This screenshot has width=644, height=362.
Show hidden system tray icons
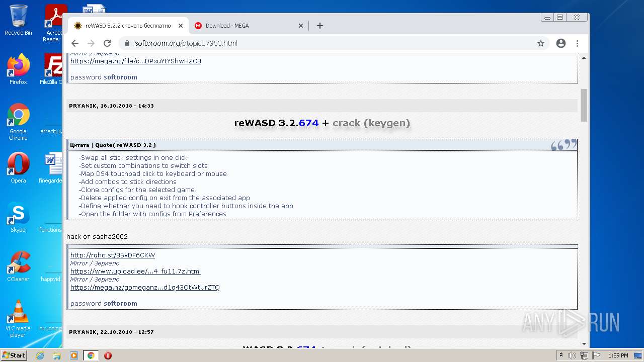(x=561, y=355)
